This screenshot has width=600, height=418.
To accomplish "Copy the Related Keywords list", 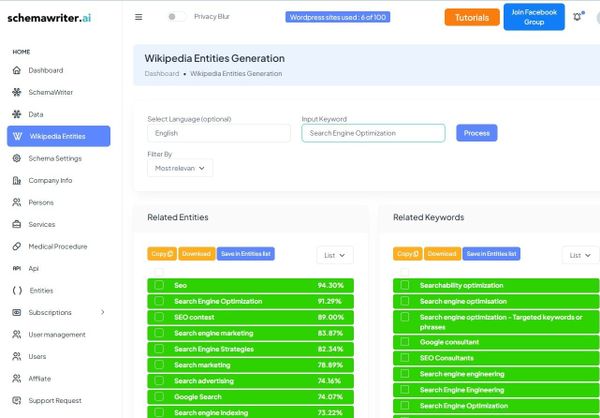I will pos(408,253).
